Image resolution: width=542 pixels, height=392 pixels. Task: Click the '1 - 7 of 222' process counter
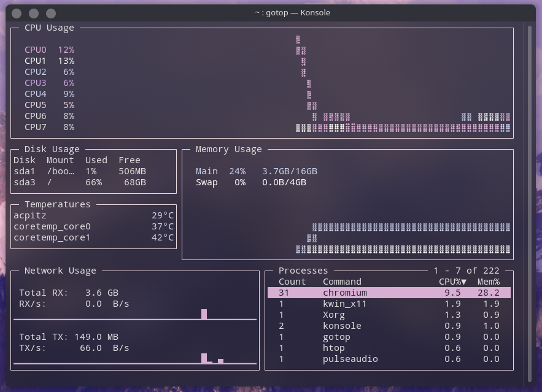tap(467, 271)
